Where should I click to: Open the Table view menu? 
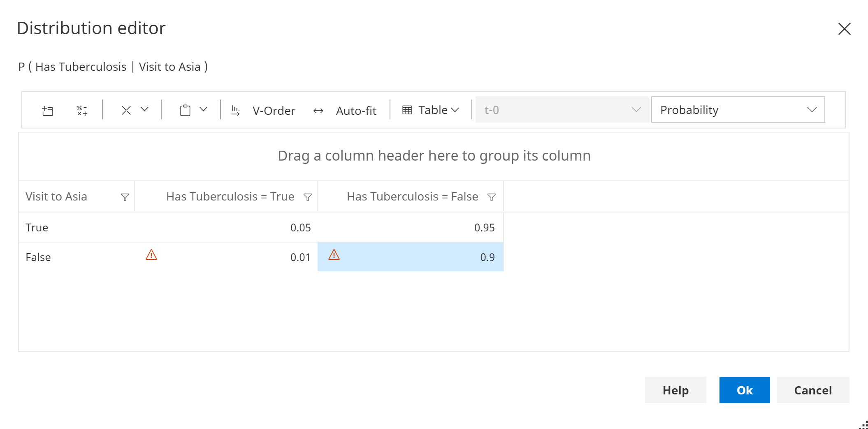pyautogui.click(x=430, y=110)
